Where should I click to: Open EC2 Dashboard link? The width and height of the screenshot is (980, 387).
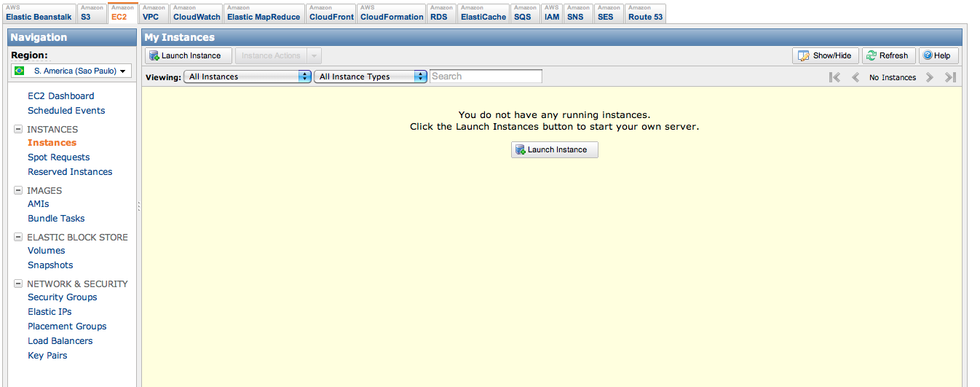[x=60, y=95]
